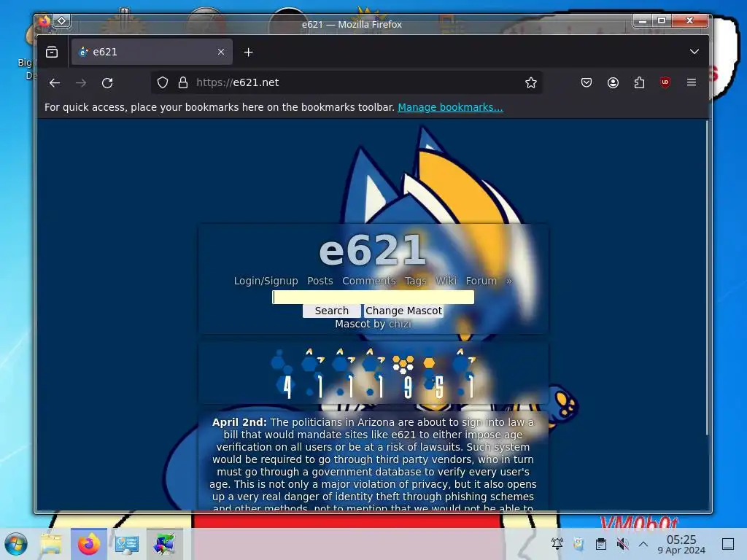Open the Save to Pocket icon
Image resolution: width=747 pixels, height=560 pixels.
click(587, 82)
